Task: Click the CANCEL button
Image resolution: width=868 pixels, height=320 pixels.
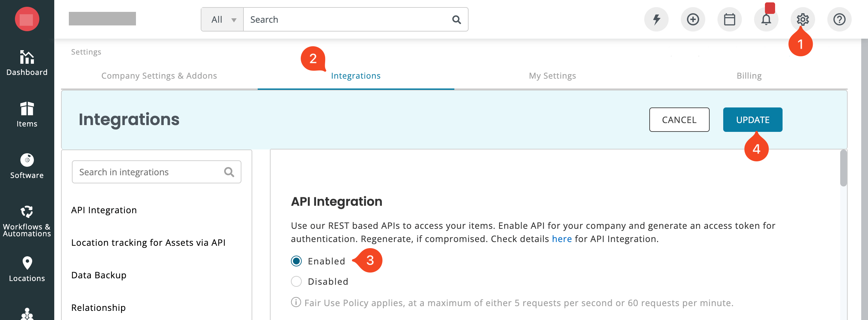Action: click(679, 120)
